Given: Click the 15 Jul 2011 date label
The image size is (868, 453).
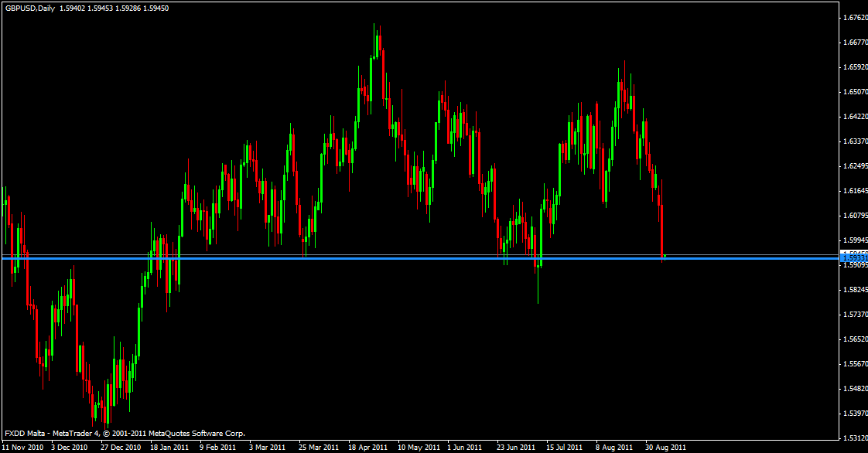Looking at the screenshot, I should click(565, 447).
